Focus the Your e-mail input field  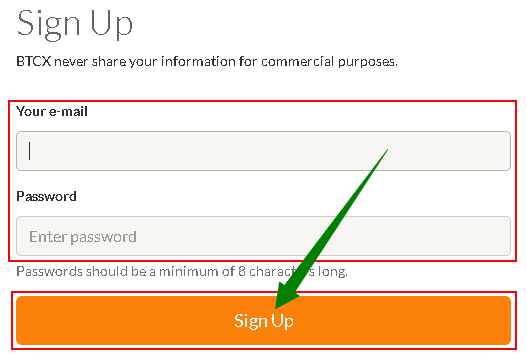pos(264,151)
